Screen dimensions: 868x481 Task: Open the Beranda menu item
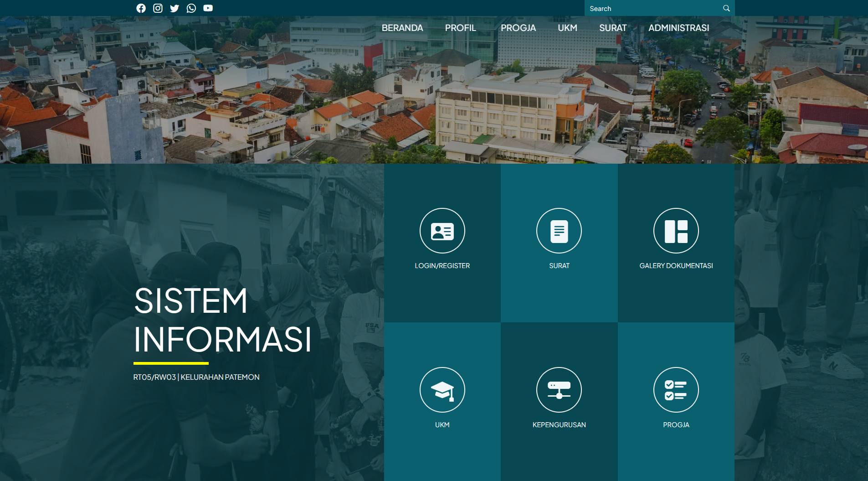pyautogui.click(x=402, y=28)
